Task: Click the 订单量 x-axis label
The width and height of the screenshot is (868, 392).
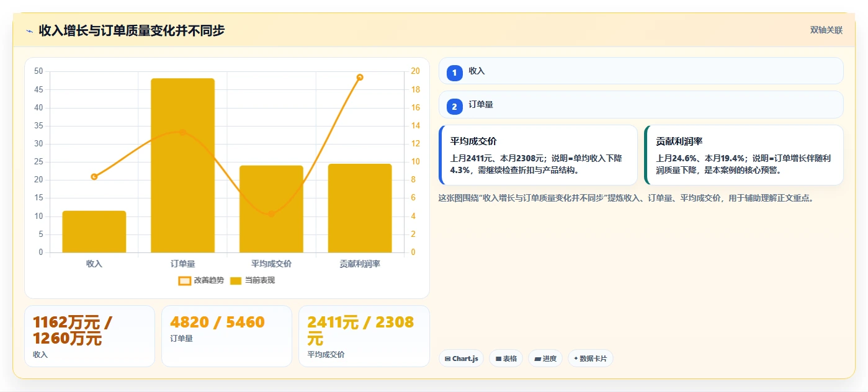Action: pyautogui.click(x=183, y=264)
